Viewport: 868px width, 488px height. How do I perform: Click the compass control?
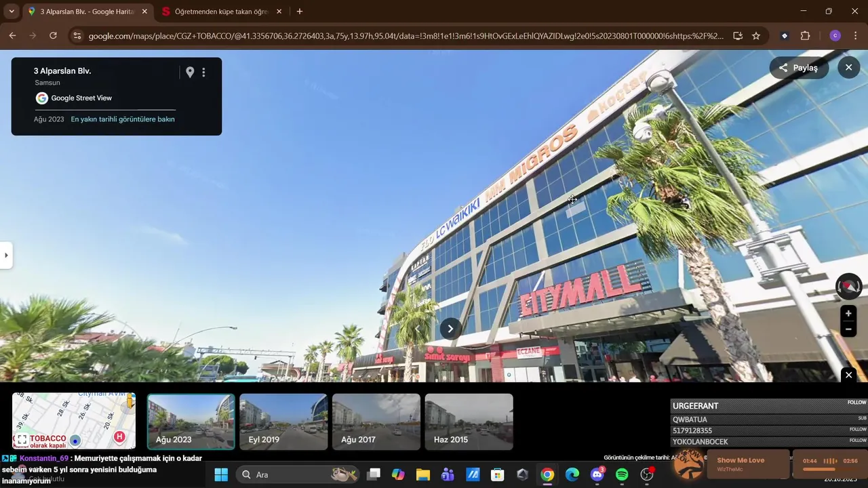tap(848, 287)
